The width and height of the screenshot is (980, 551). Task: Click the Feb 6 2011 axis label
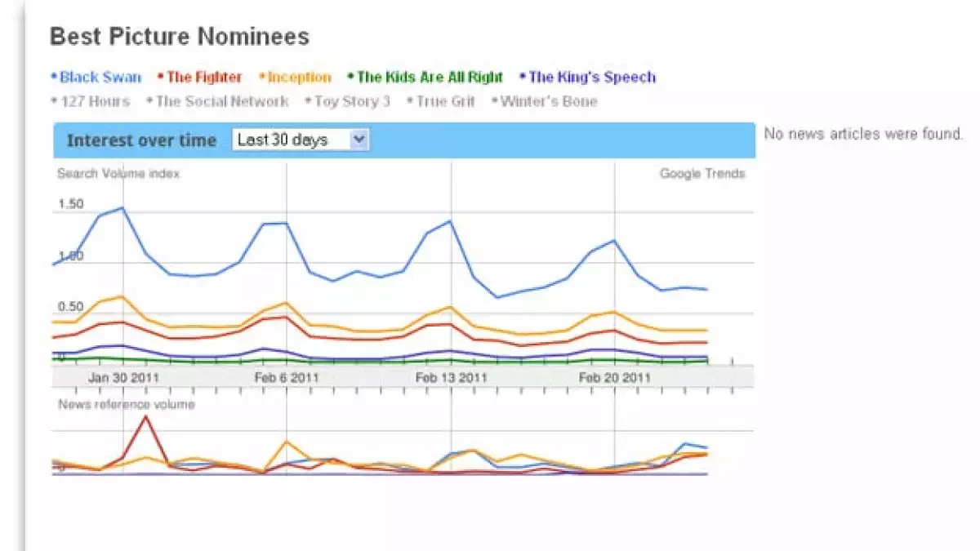click(x=287, y=378)
